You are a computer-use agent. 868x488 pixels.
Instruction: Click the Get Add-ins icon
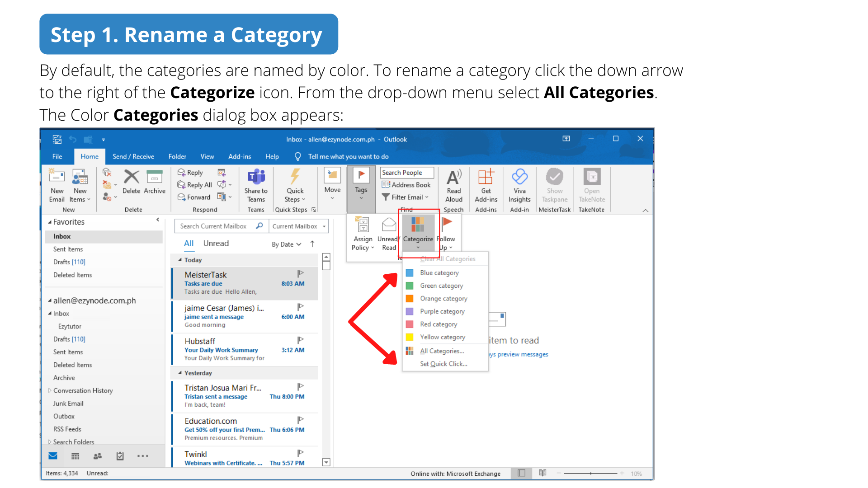(486, 177)
